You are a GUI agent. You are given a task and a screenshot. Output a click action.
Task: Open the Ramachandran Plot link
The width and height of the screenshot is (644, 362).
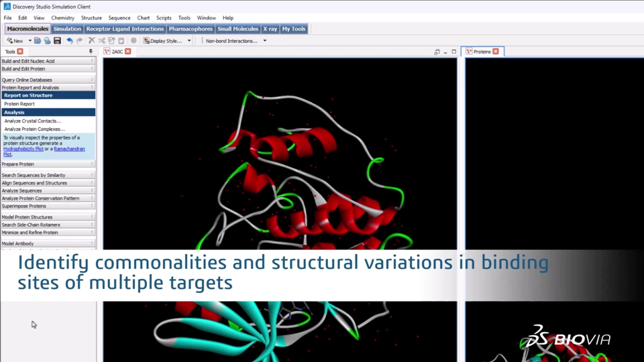coord(69,149)
